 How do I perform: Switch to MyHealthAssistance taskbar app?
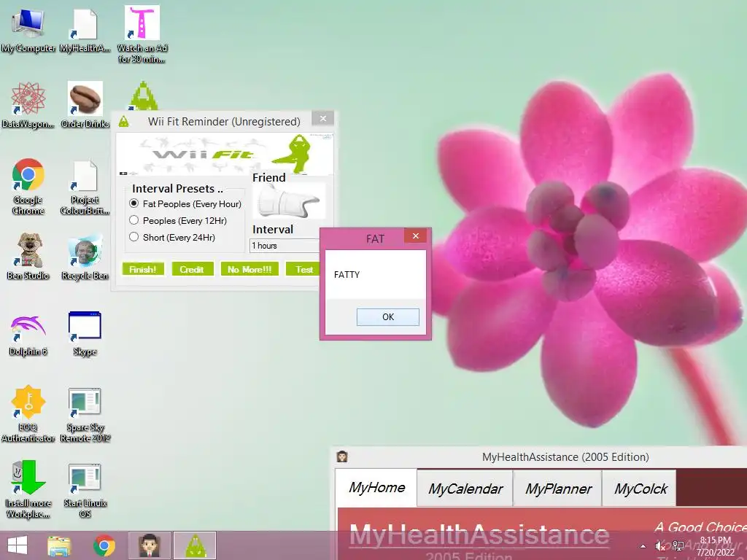click(149, 545)
